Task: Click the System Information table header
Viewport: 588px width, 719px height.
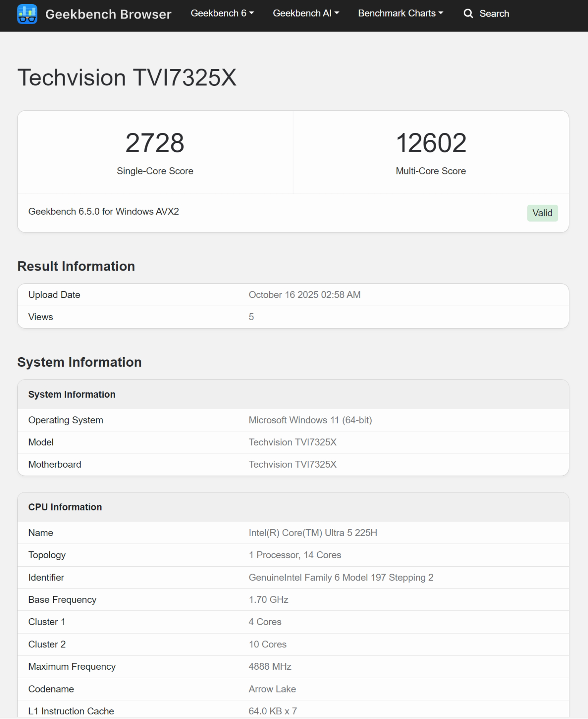Action: [x=293, y=395]
